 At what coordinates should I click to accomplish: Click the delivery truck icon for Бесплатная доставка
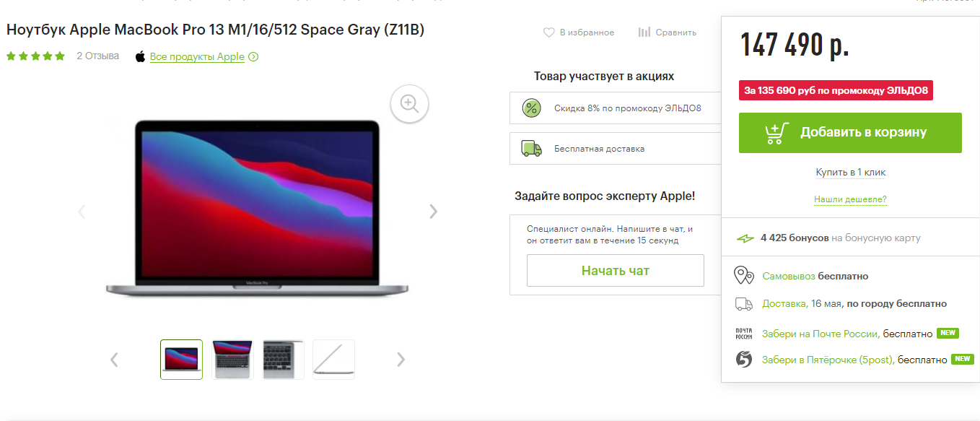point(532,149)
